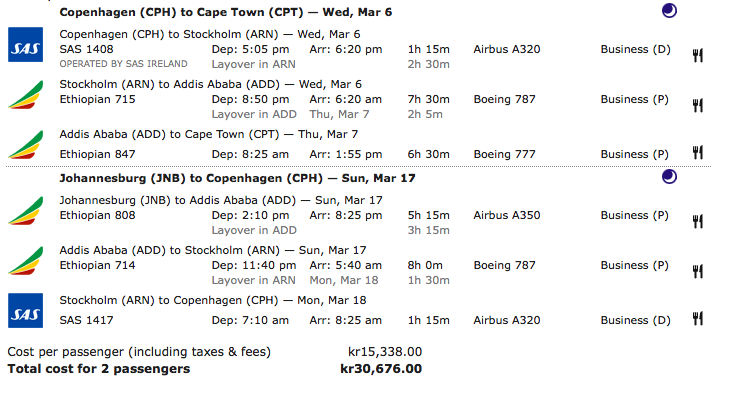This screenshot has height=393, width=750.
Task: Click the meal icon on the Ethiopian 715 row
Action: coord(698,105)
